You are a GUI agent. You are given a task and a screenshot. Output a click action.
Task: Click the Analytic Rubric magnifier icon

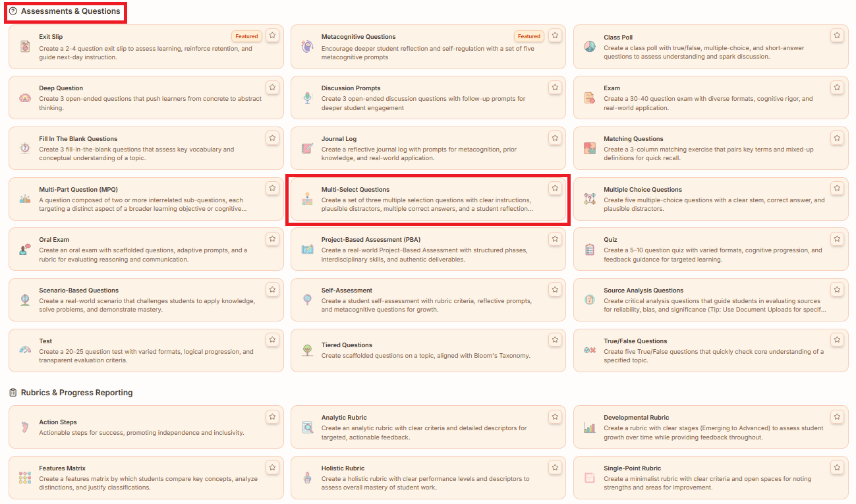tap(306, 427)
